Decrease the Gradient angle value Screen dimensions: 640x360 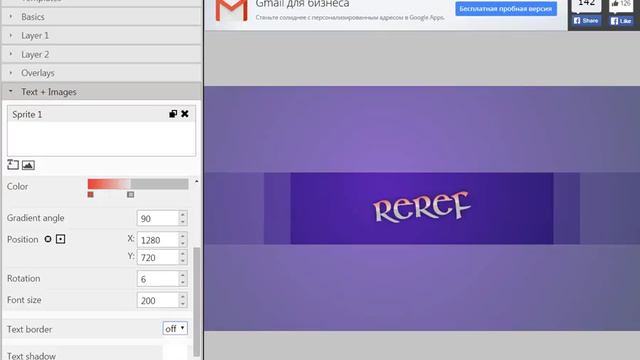[183, 222]
